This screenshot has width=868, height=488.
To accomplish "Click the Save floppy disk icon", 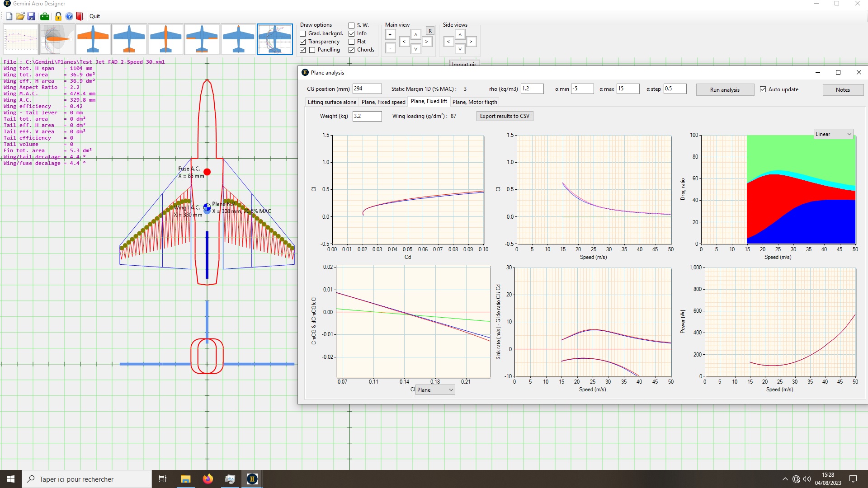I will pyautogui.click(x=31, y=16).
